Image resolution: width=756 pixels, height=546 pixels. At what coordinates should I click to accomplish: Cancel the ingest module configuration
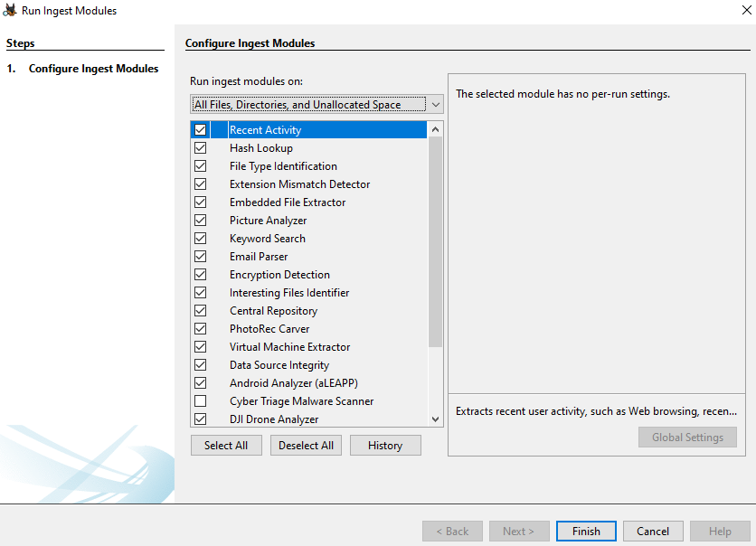(x=653, y=532)
